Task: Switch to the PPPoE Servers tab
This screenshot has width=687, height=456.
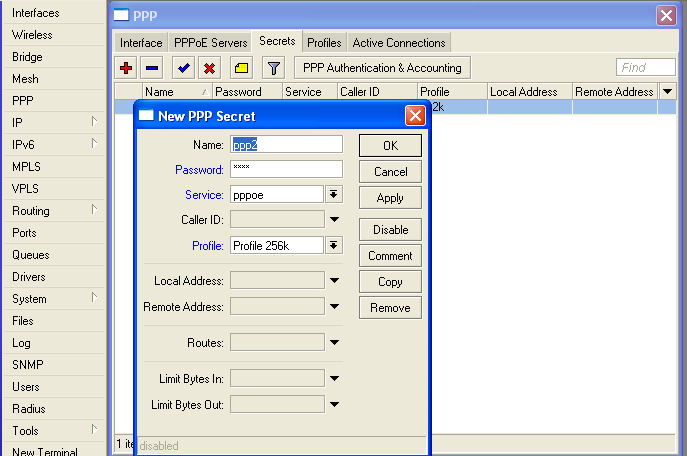Action: [211, 42]
